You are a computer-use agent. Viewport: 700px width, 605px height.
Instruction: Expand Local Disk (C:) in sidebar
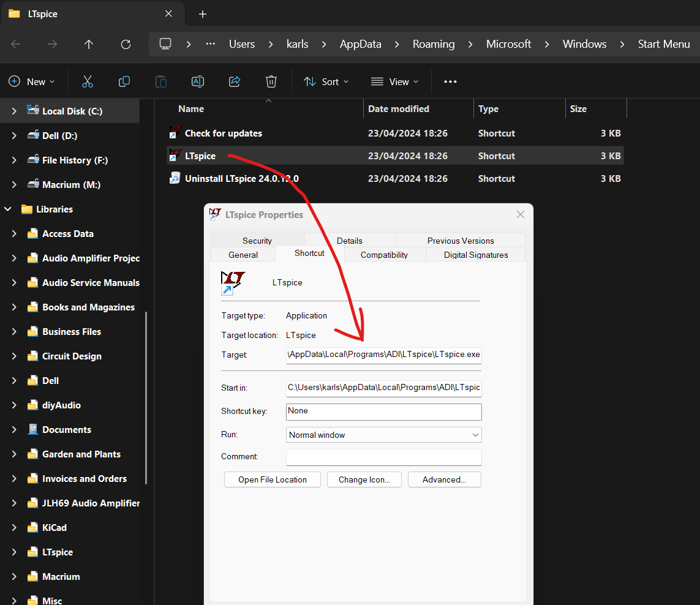[x=14, y=111]
